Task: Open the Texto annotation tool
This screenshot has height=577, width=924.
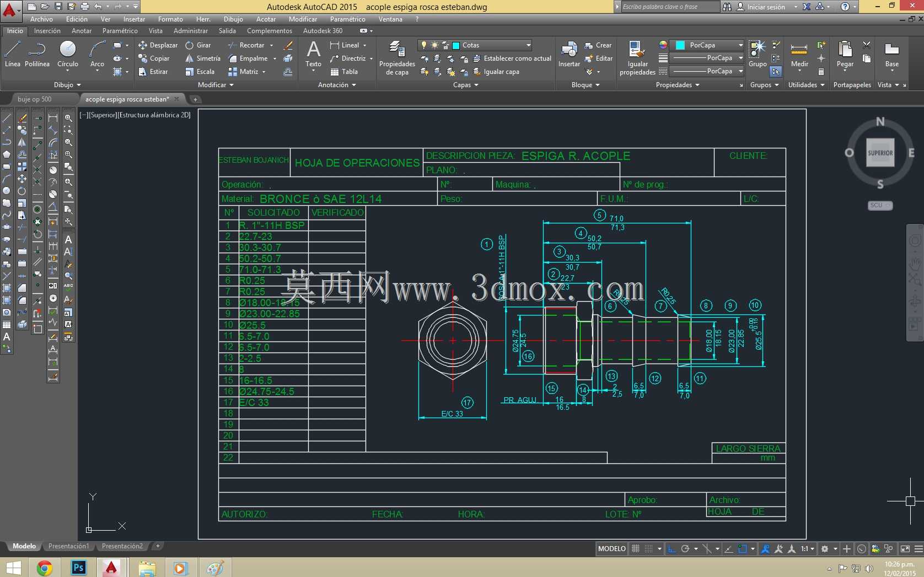Action: 313,54
